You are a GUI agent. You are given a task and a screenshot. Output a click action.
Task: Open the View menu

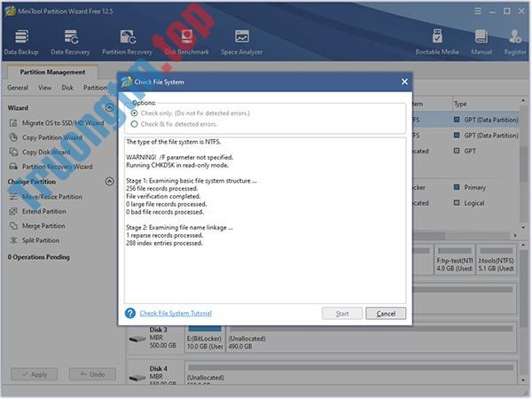[x=45, y=88]
